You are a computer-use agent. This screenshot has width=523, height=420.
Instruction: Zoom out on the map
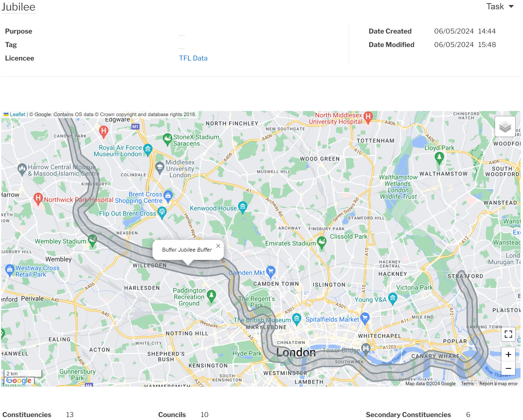(508, 368)
